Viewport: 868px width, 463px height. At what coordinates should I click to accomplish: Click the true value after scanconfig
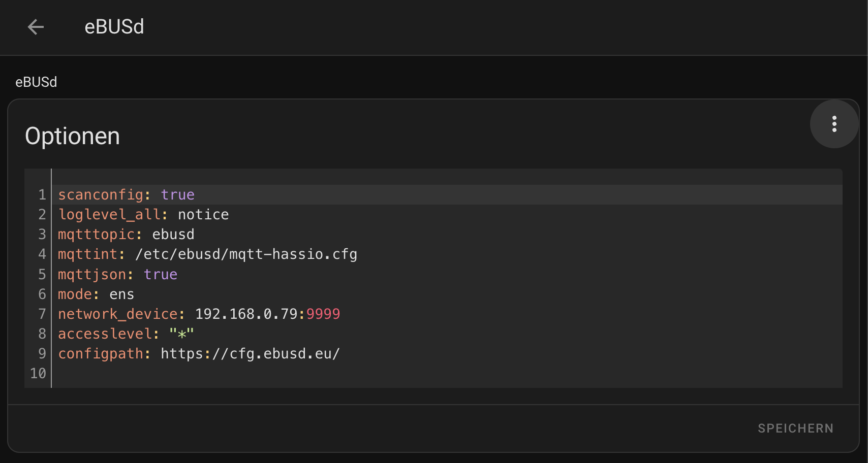coord(177,195)
